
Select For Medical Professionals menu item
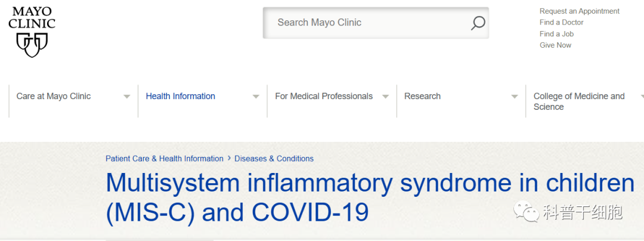(324, 96)
